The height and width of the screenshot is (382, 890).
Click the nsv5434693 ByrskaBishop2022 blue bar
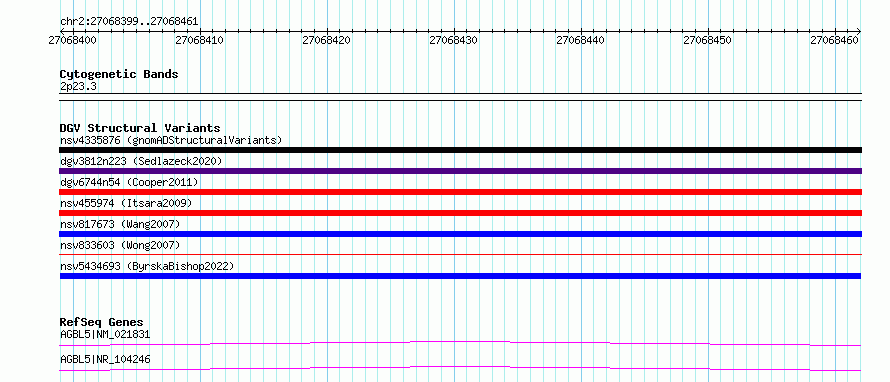[460, 276]
